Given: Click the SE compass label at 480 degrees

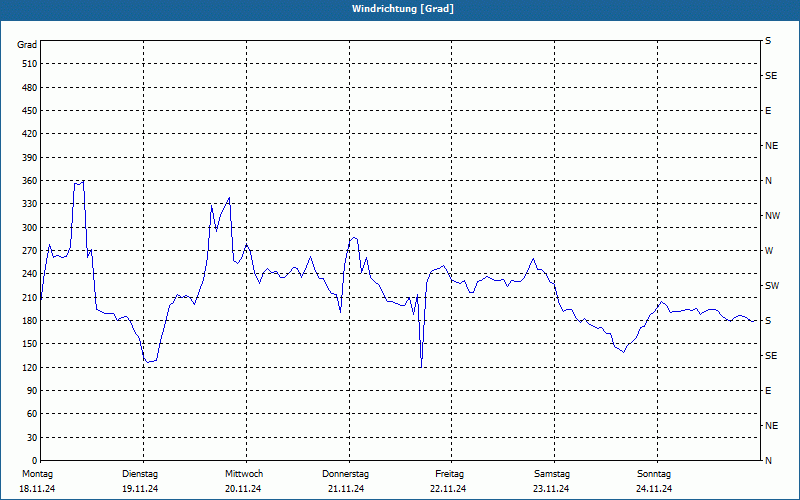Looking at the screenshot, I should [x=771, y=76].
